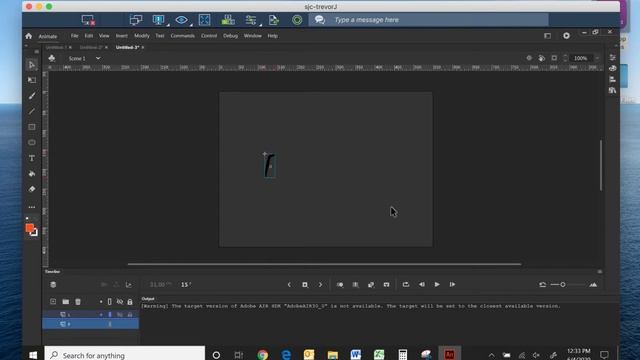
Task: Click the insert keyframe button between arrows
Action: pos(304,284)
